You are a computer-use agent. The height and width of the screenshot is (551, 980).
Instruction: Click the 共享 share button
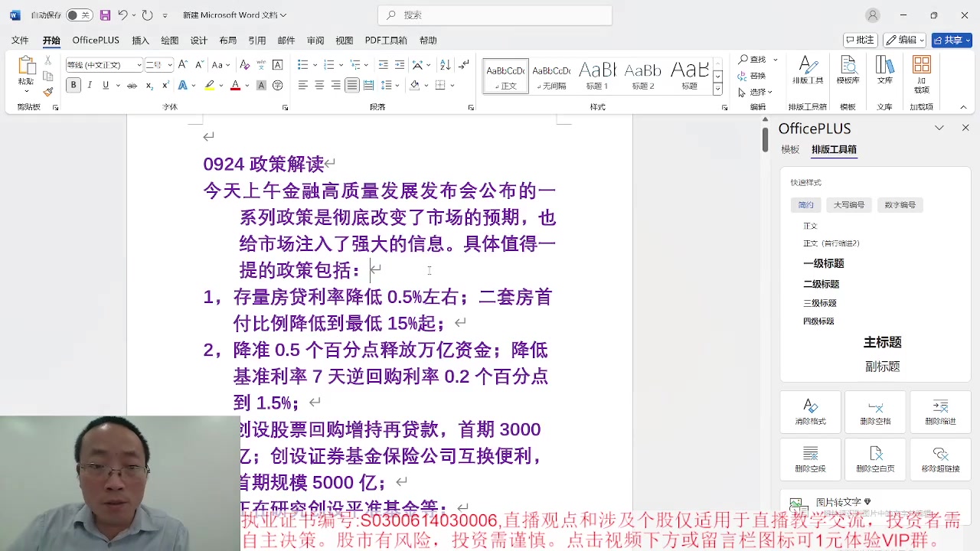951,41
